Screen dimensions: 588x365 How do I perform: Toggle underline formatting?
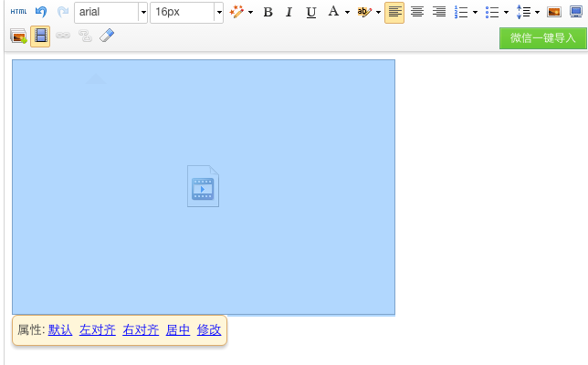pos(311,12)
